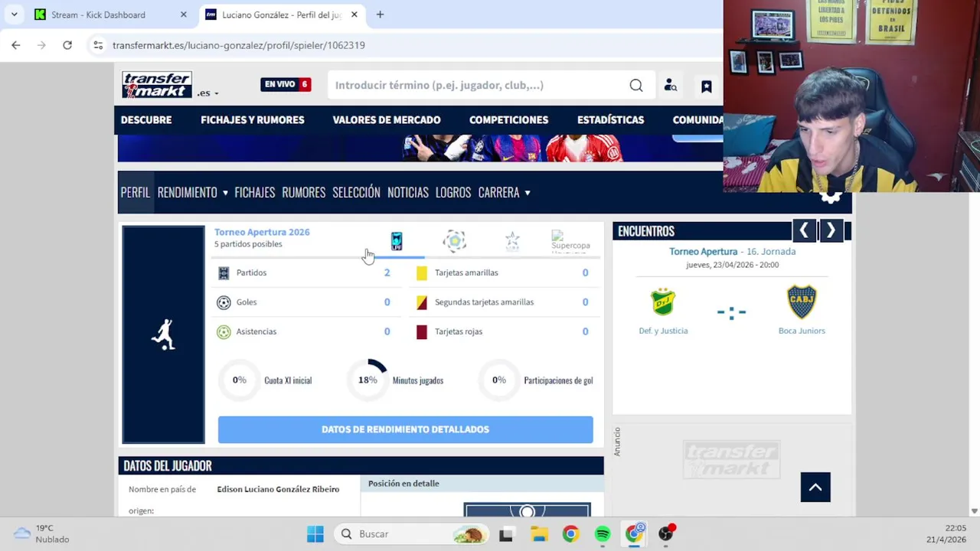This screenshot has height=551, width=980.
Task: Open DATOS DE RENDIMIENTO DETALLADOS
Action: [405, 429]
